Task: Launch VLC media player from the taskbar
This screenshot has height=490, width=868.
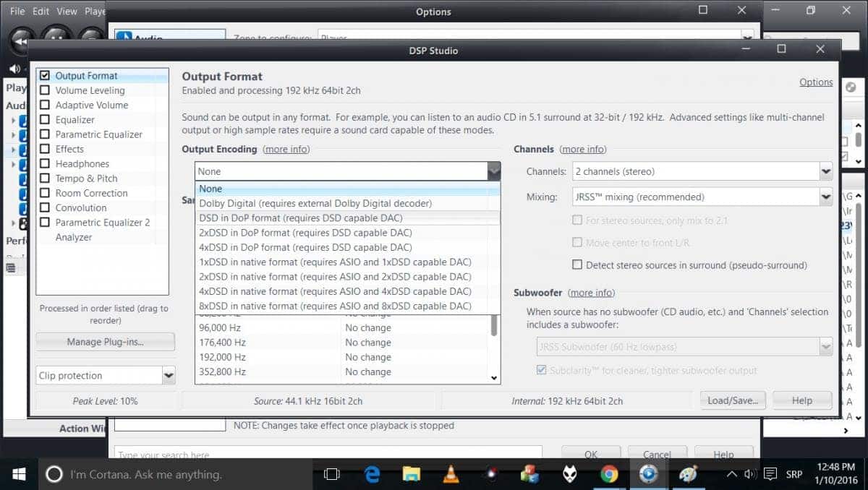Action: (451, 475)
